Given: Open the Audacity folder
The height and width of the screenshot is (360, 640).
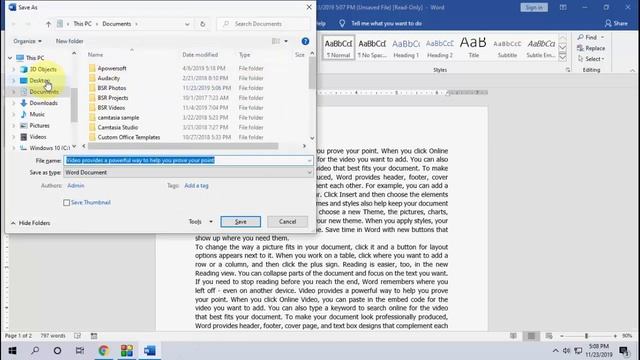Looking at the screenshot, I should click(x=109, y=78).
